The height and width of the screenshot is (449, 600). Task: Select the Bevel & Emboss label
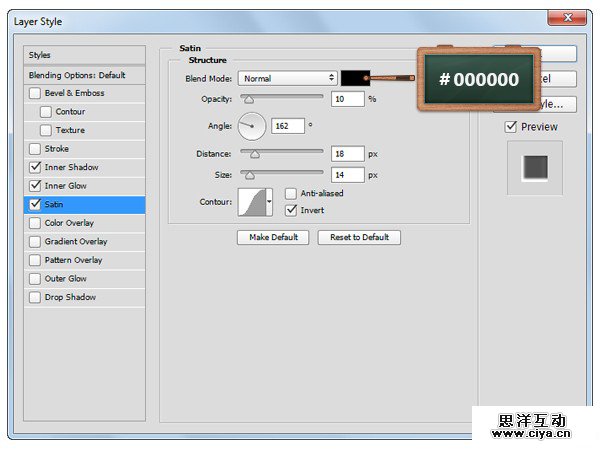(x=74, y=93)
